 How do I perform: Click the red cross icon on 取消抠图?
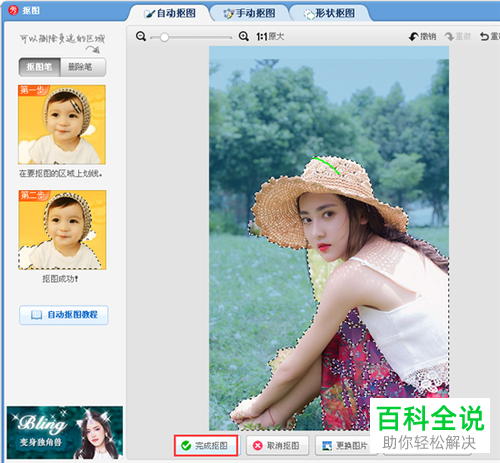[x=258, y=445]
